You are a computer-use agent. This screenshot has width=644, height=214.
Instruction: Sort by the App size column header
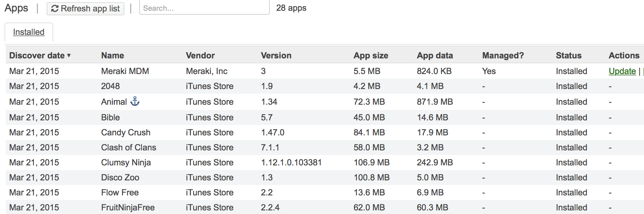point(371,55)
